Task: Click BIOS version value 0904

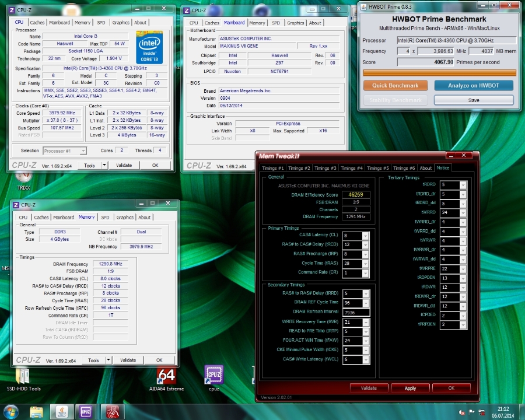Action: point(279,98)
